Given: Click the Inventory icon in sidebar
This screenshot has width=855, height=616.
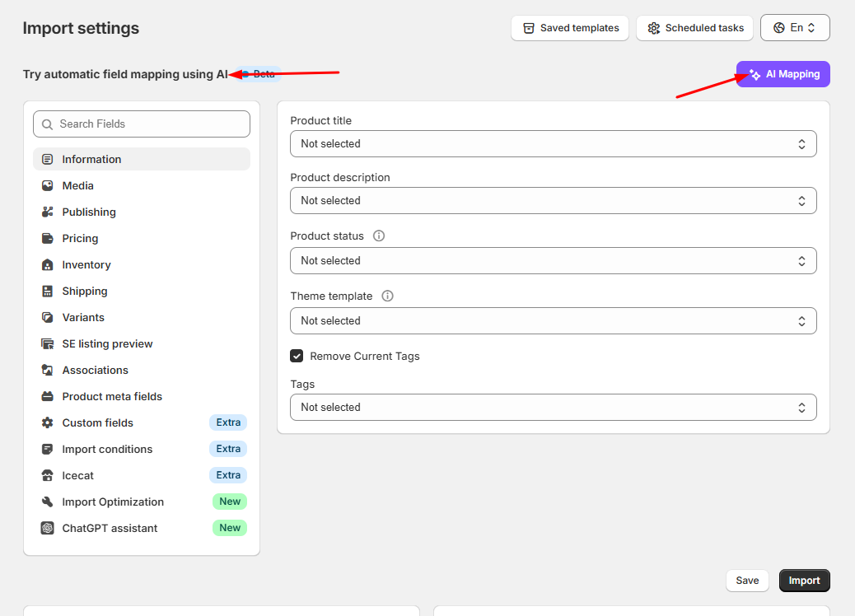Looking at the screenshot, I should pos(48,265).
